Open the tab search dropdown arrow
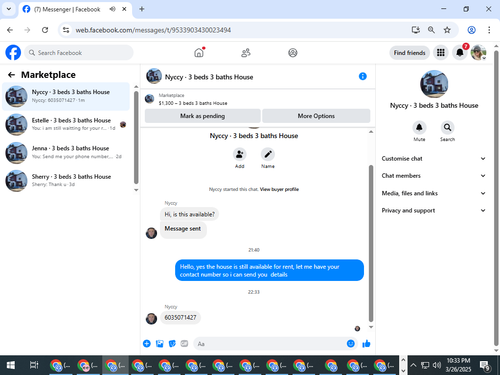This screenshot has height=375, width=500. click(x=9, y=9)
